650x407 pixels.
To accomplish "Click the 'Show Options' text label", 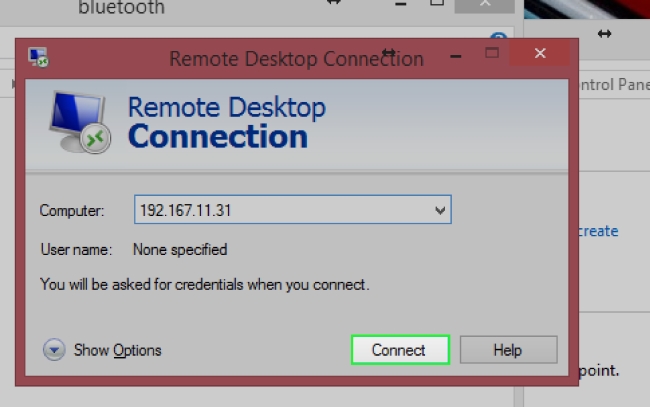I will click(x=117, y=350).
